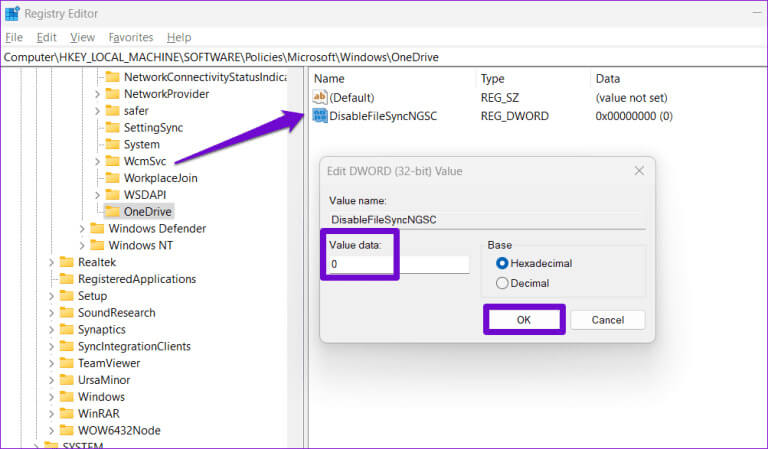
Task: Click the SoundResearch folder icon
Action: (67, 312)
